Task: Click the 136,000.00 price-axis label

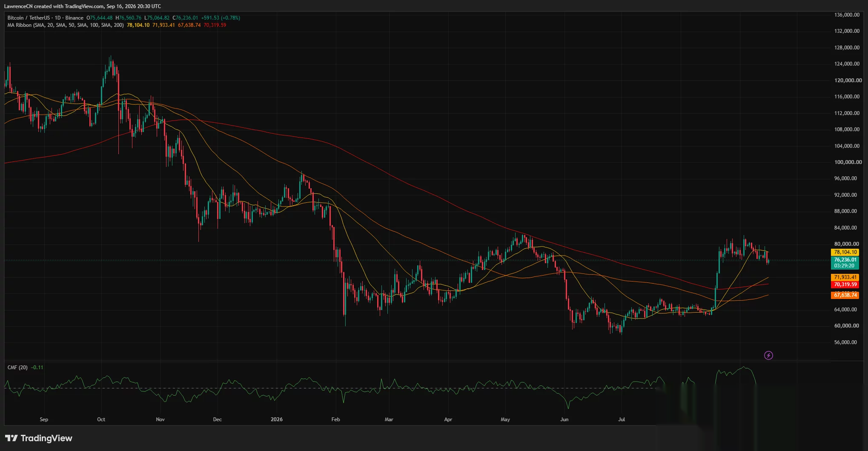Action: [847, 15]
